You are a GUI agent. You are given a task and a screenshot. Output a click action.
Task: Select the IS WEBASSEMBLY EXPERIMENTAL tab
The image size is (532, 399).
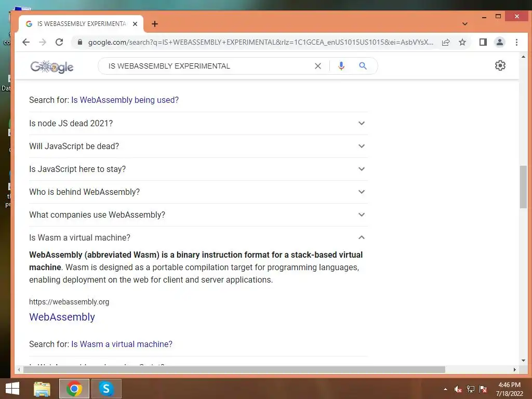(82, 24)
